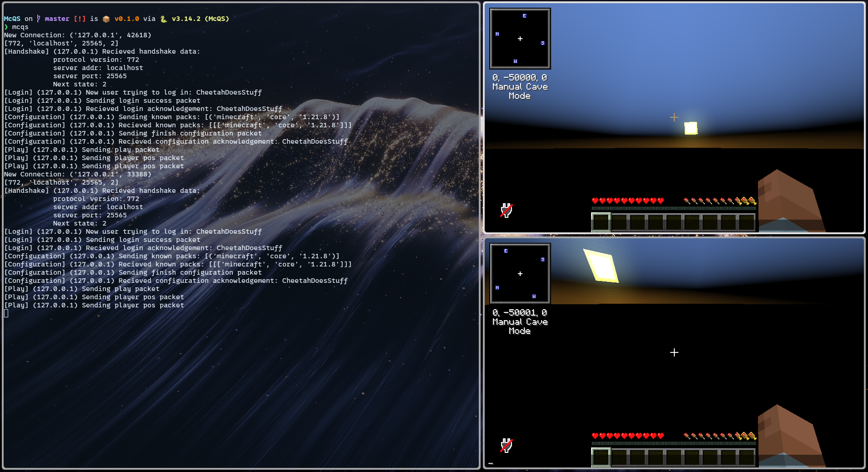Click the '0, -50000, 0' coordinates text

tap(519, 78)
